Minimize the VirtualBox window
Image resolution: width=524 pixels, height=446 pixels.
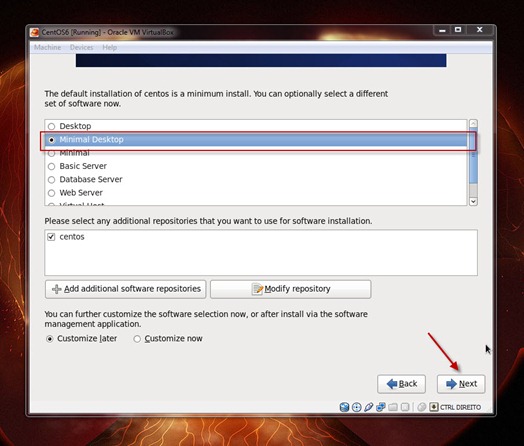tap(442, 30)
